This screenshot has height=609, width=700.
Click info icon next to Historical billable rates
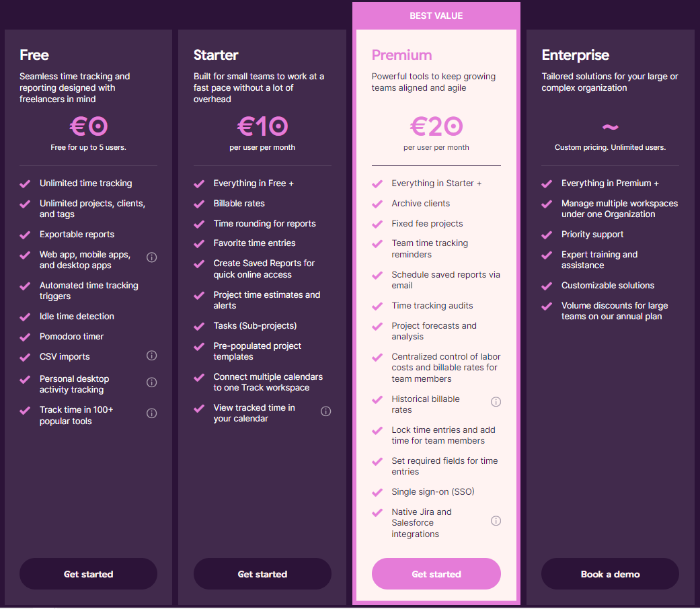point(496,402)
